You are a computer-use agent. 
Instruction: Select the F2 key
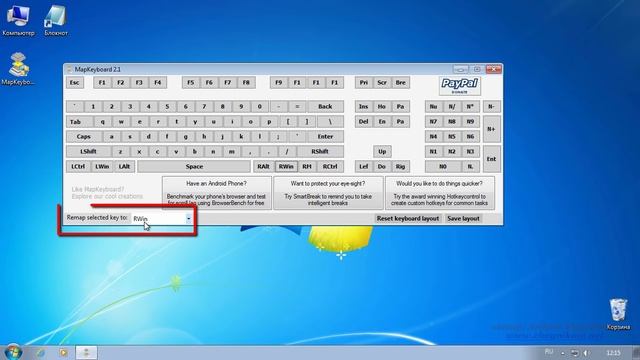click(x=120, y=82)
